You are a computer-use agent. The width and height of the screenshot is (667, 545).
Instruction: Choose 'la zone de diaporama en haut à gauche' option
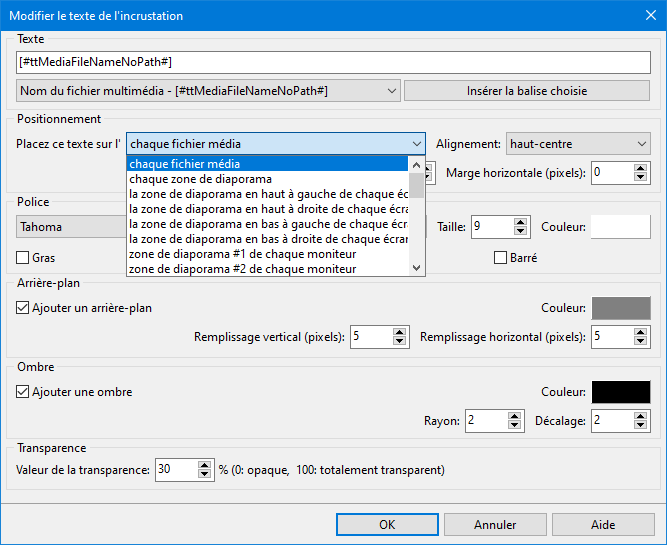coord(268,194)
